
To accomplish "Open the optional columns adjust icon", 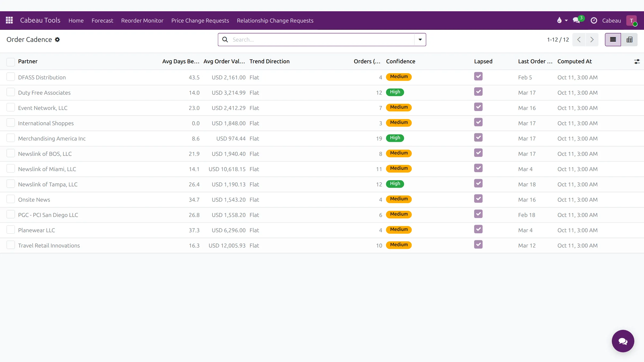I will click(x=637, y=62).
